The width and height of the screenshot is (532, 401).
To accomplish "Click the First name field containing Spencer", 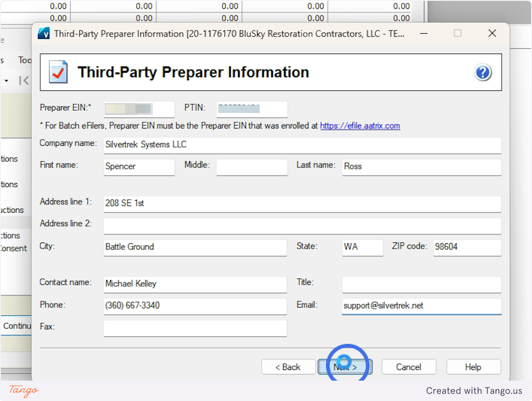I will coord(139,167).
